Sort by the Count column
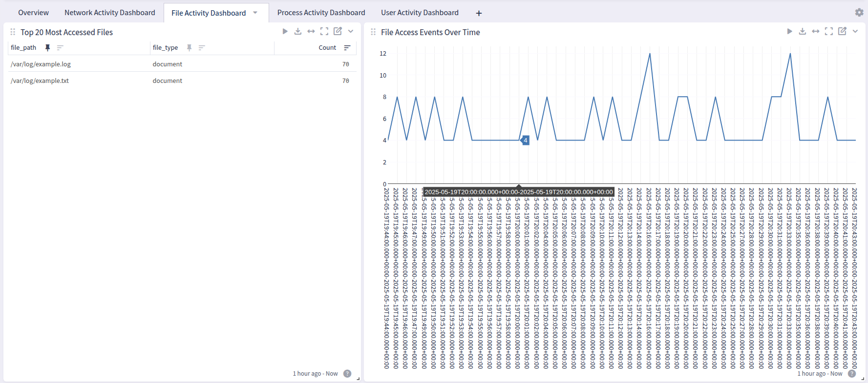Screen dimensions: 868x383 tap(347, 48)
